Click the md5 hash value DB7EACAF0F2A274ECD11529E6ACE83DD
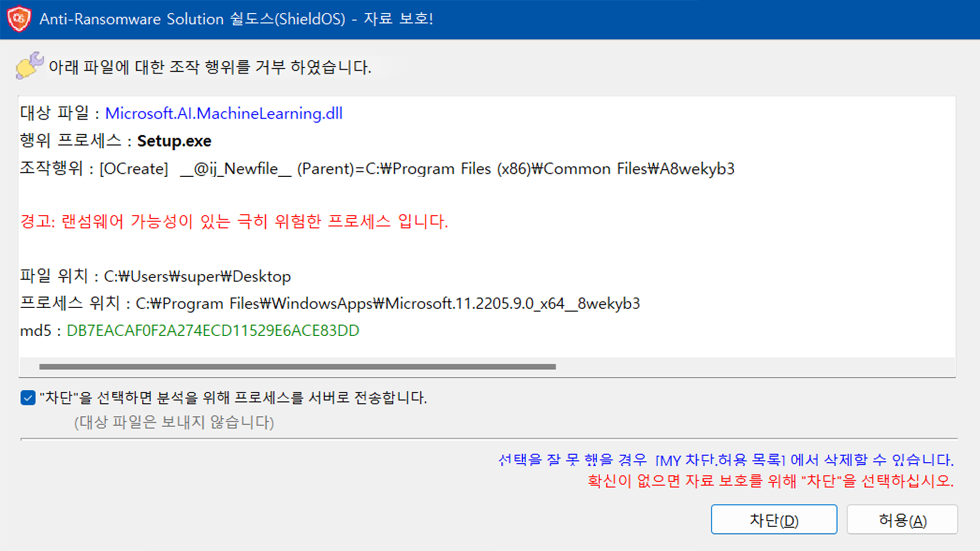Image resolution: width=980 pixels, height=551 pixels. point(213,331)
